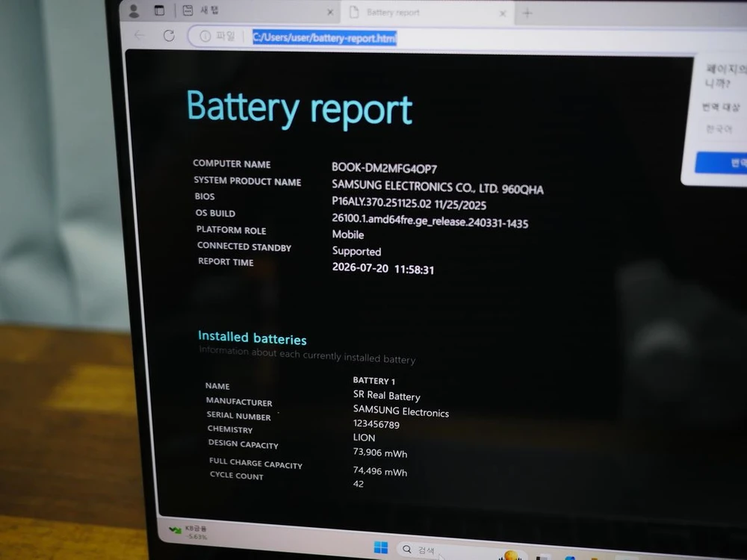Click the serial number 123456789
Viewport: 747px width, 560px height.
[376, 424]
